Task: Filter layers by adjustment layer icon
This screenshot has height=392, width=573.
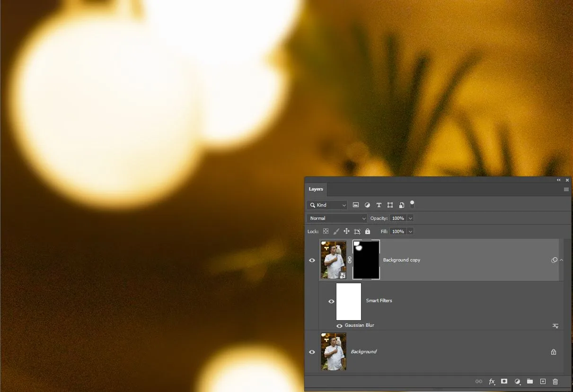Action: pos(367,205)
